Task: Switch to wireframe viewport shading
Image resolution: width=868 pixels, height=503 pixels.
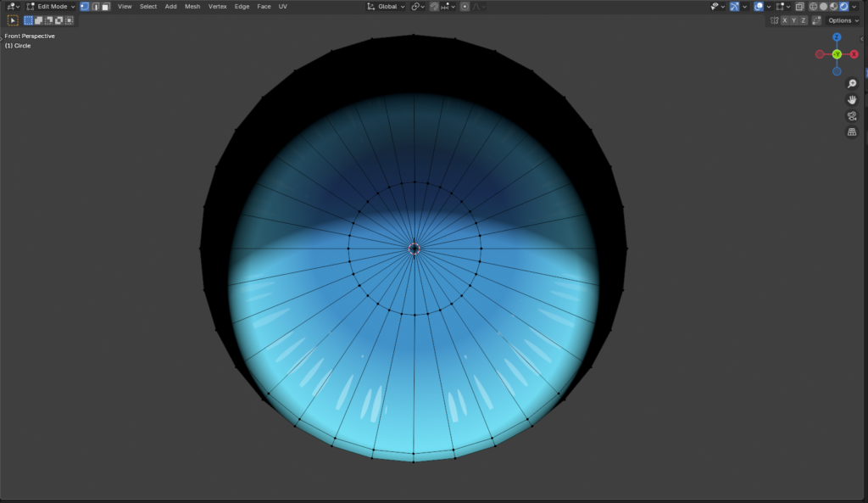Action: [813, 7]
